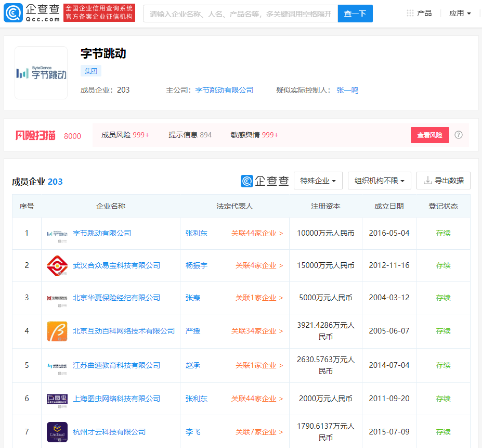Open the 北京互动百科 orange logo
The image size is (482, 448).
point(57,331)
